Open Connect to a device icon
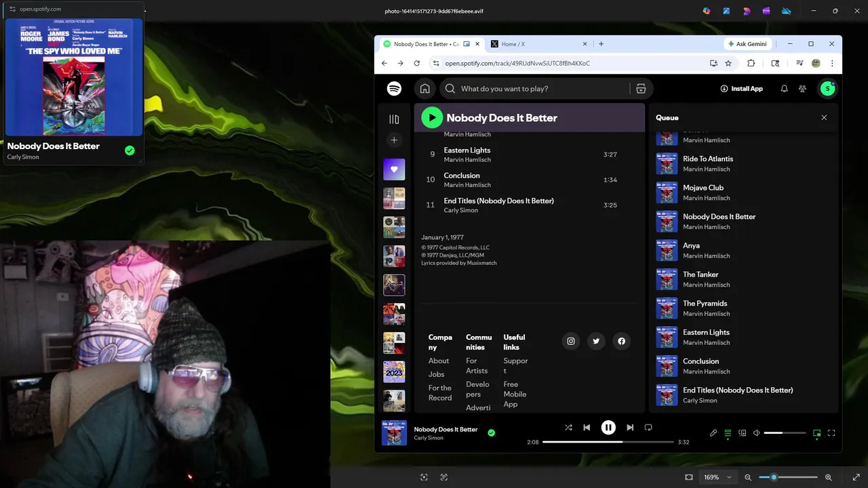This screenshot has height=488, width=868. pyautogui.click(x=743, y=433)
